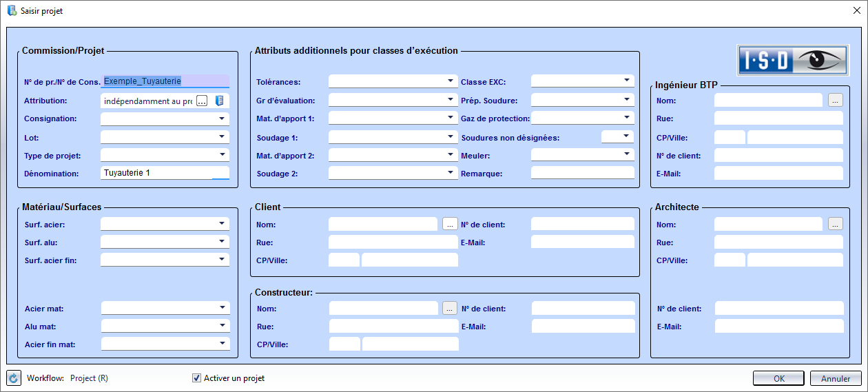Click the Annuler button
The height and width of the screenshot is (392, 868).
pos(836,378)
